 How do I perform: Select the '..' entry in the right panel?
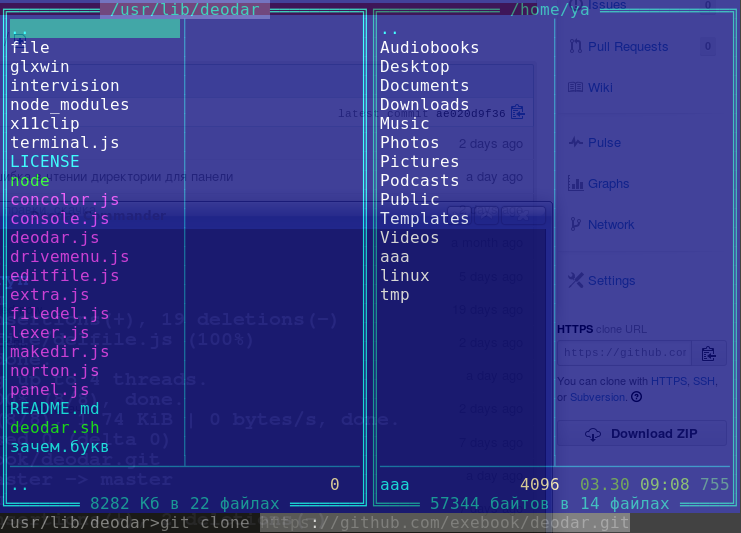click(390, 29)
